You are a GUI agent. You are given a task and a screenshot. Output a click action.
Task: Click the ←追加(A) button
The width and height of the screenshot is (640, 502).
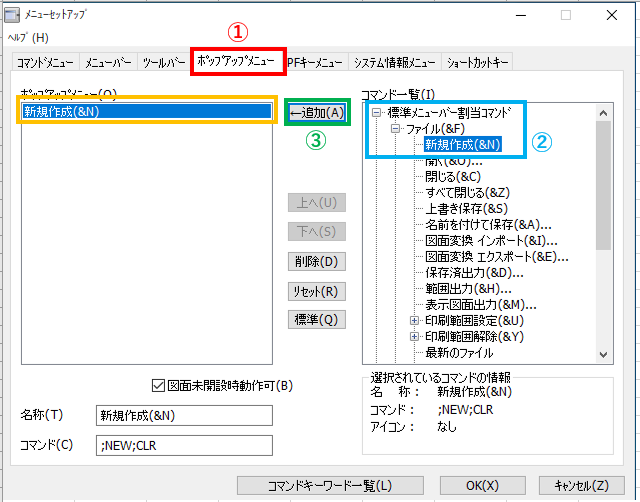point(317,112)
